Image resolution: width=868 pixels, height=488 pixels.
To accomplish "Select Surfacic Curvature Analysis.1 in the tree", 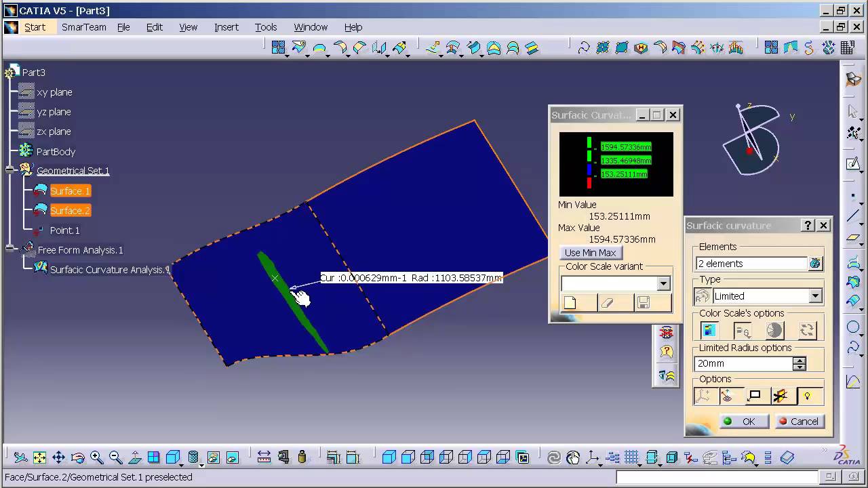I will [110, 270].
